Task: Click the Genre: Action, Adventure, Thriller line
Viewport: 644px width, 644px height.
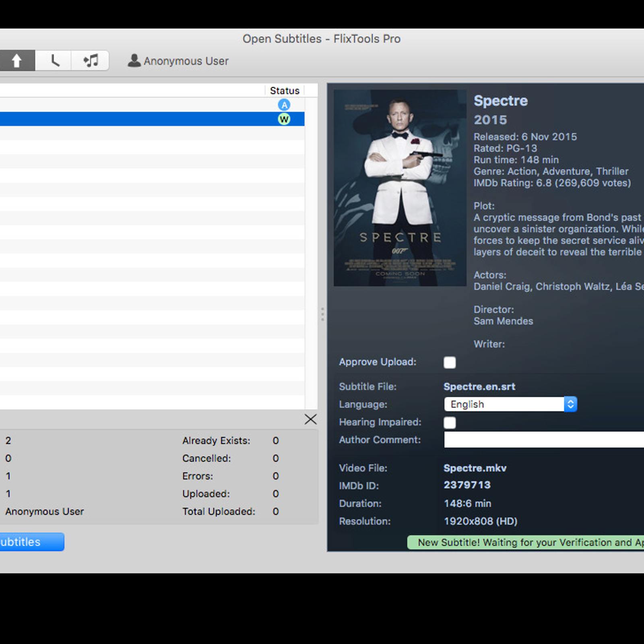Action: (551, 171)
